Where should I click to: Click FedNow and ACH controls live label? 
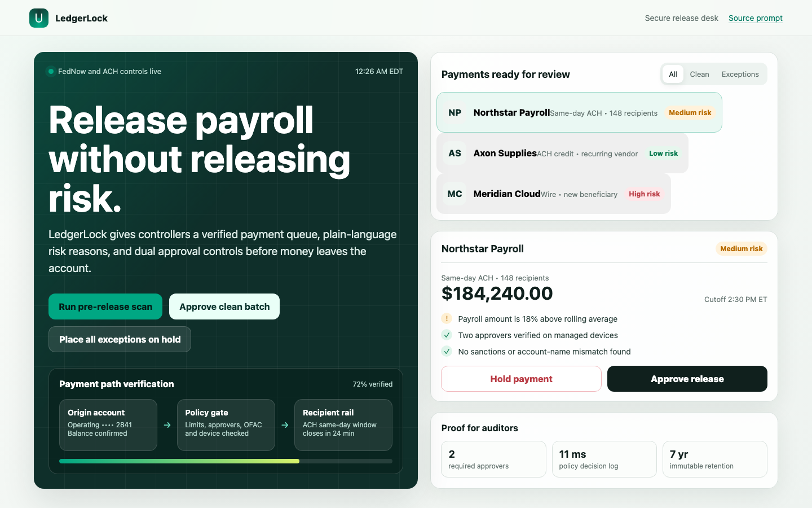tap(109, 72)
